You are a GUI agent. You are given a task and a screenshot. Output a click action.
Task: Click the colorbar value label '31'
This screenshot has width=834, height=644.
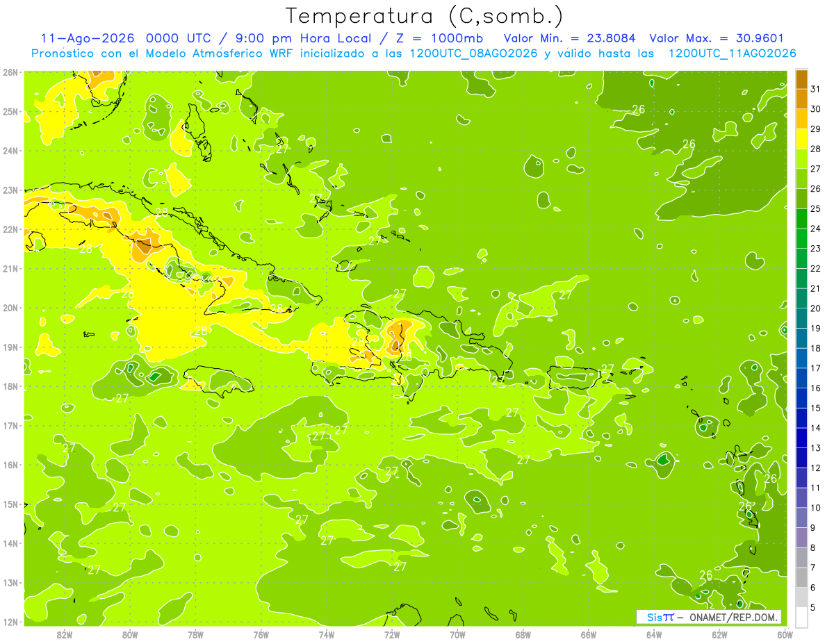point(815,89)
